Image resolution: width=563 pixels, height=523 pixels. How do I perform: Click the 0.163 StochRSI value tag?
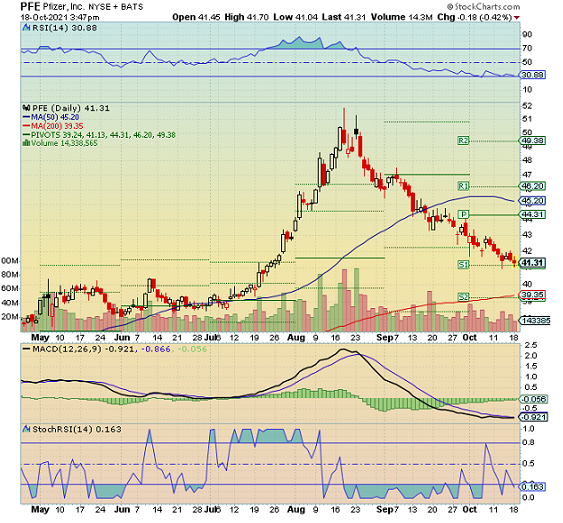coord(533,486)
